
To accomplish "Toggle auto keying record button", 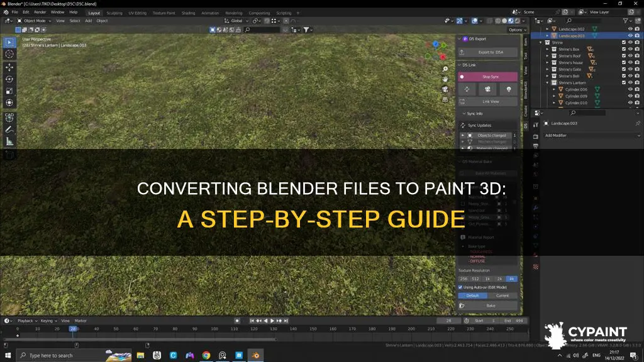I will [237, 321].
